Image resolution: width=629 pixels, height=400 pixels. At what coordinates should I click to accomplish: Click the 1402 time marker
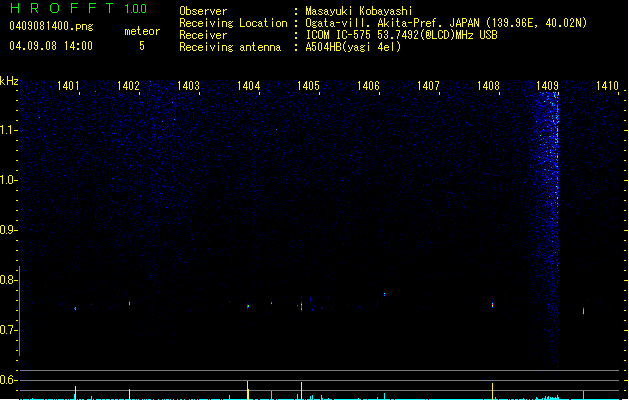pyautogui.click(x=128, y=85)
